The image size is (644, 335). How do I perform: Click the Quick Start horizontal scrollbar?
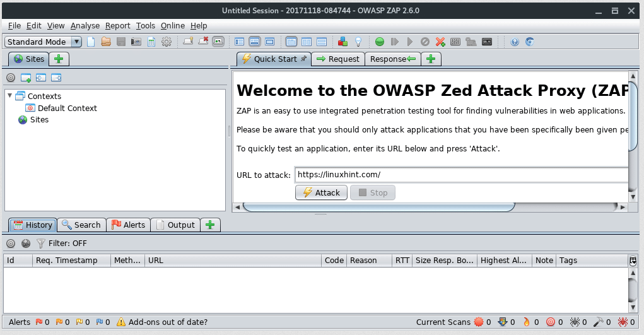coord(378,207)
